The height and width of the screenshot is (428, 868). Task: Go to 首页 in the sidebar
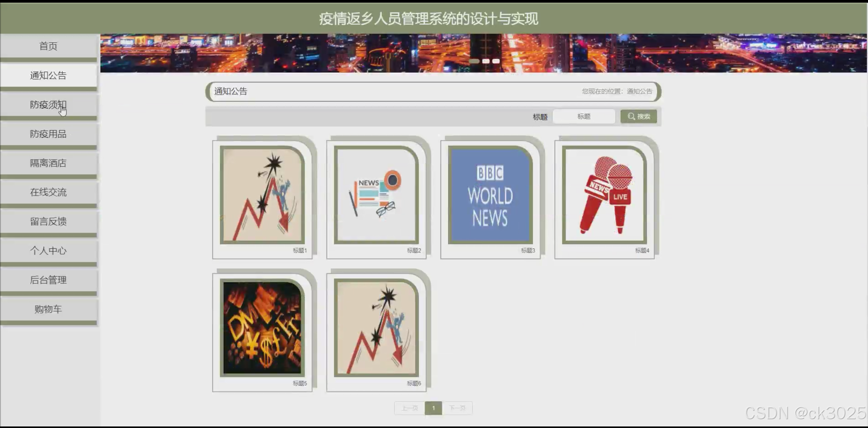pyautogui.click(x=48, y=46)
